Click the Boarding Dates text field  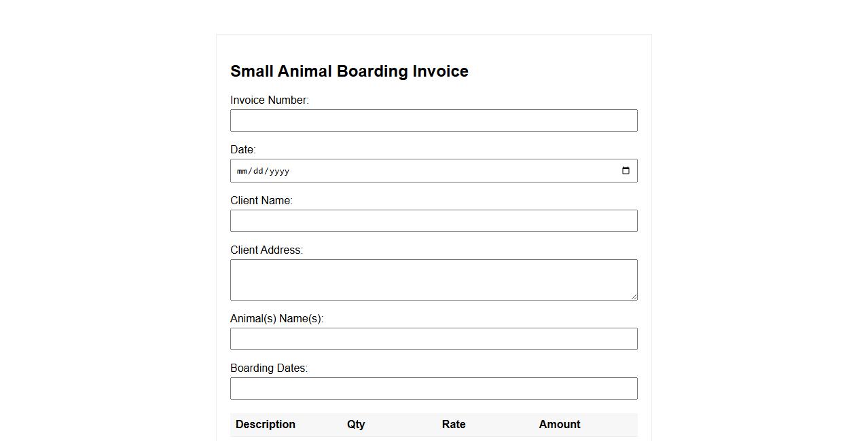433,389
